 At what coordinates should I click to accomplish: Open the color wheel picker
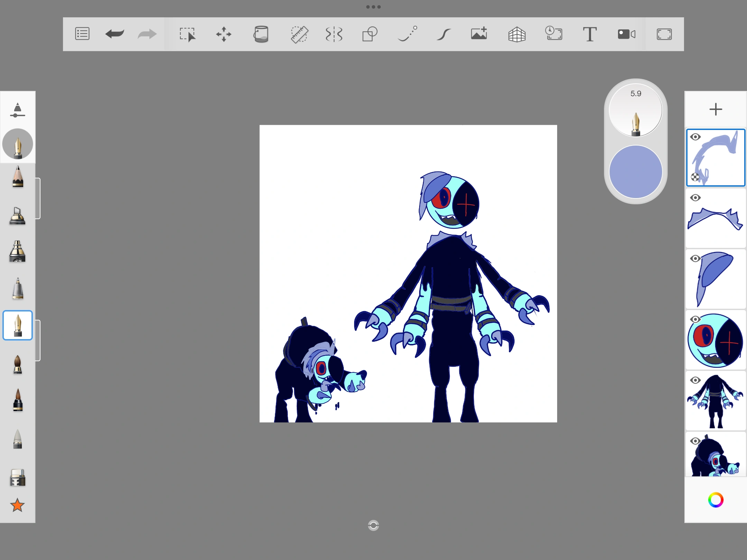[x=716, y=500]
